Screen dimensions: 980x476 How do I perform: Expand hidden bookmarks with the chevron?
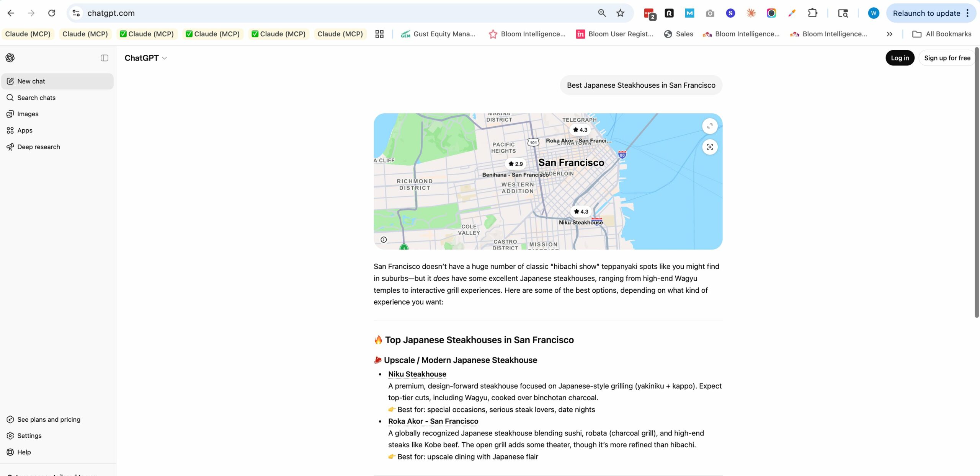pyautogui.click(x=890, y=34)
